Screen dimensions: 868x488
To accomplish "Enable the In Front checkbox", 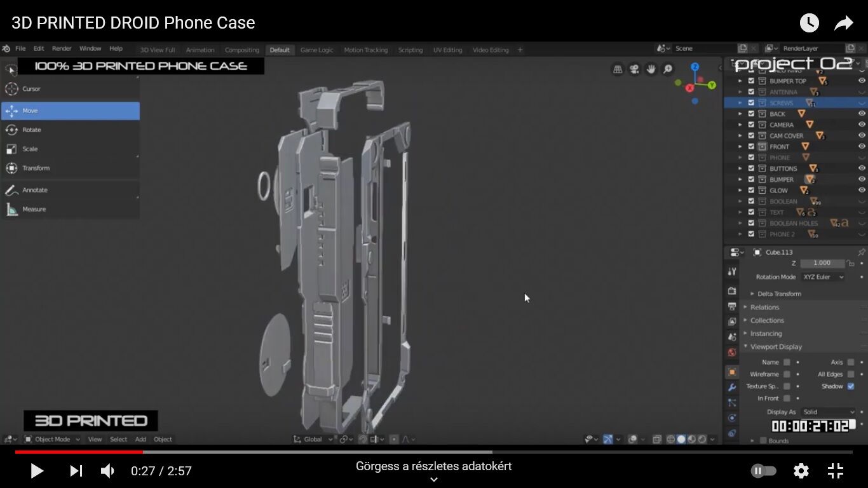I will (787, 398).
